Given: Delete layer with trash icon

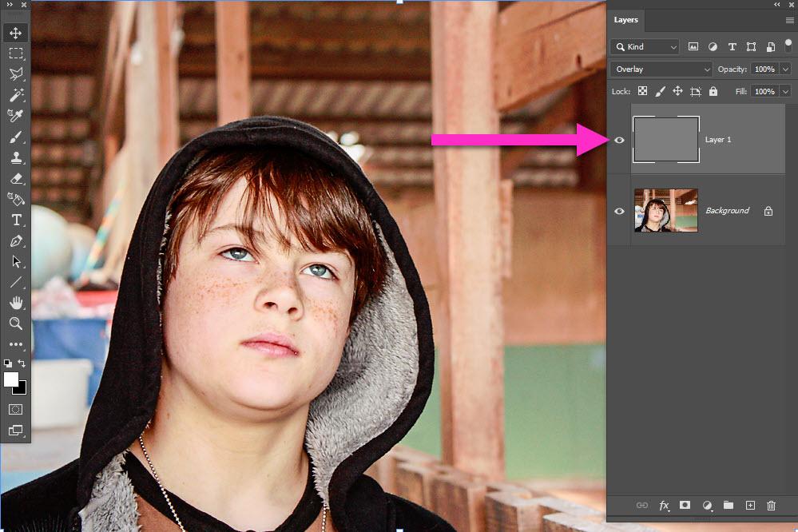Looking at the screenshot, I should 771,505.
